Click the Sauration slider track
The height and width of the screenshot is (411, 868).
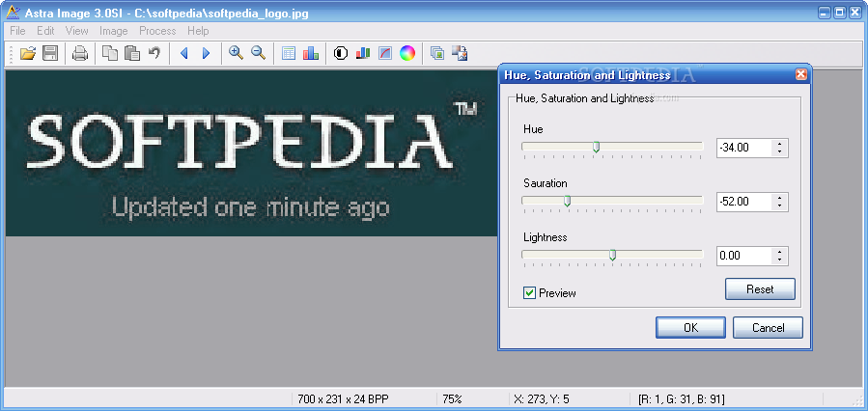pos(612,201)
